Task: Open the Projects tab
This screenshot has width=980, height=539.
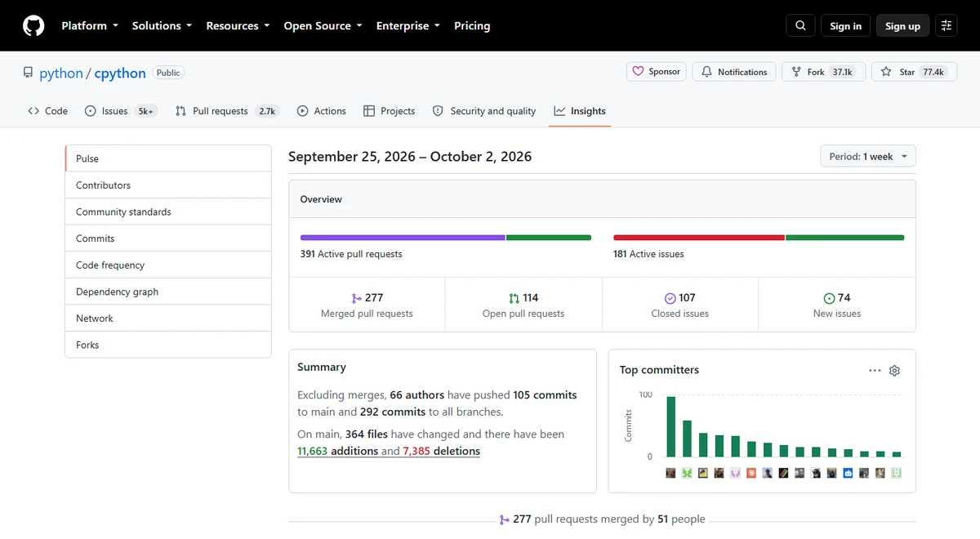Action: pyautogui.click(x=389, y=111)
